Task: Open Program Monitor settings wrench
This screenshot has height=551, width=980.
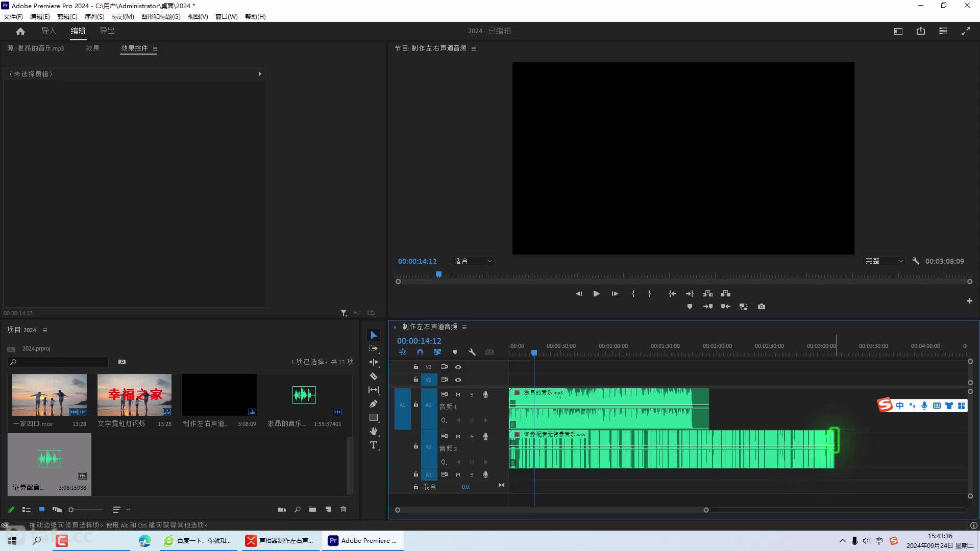Action: 916,261
